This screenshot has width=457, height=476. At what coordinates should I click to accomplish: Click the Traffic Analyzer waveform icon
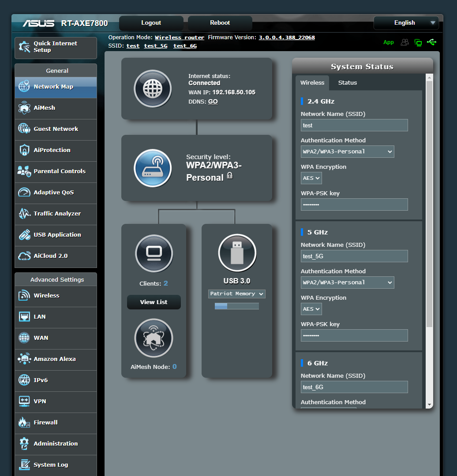click(24, 213)
